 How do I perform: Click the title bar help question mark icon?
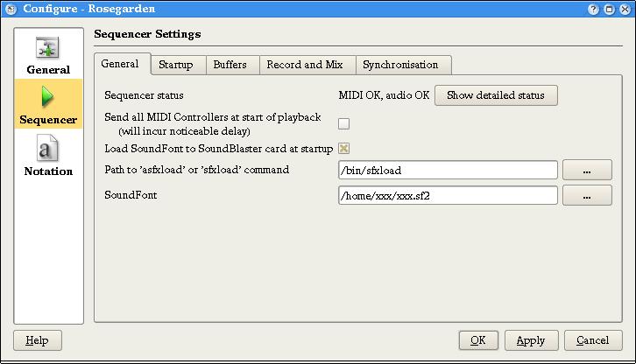tap(593, 9)
